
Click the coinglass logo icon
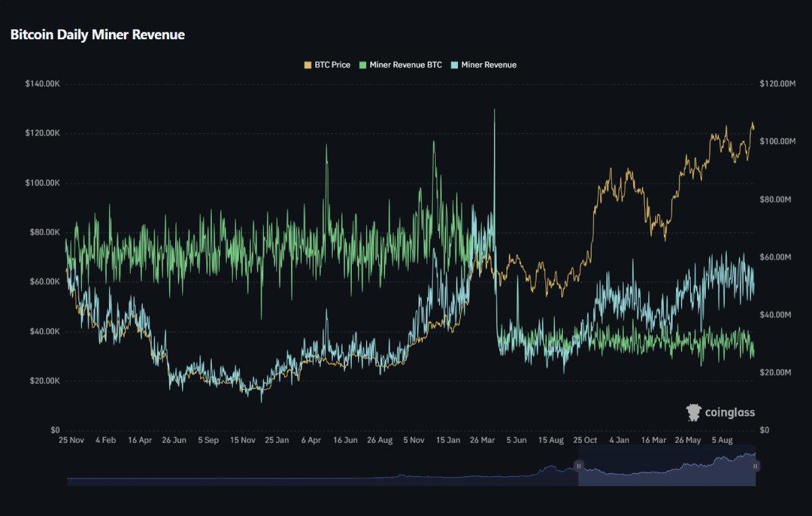pos(694,412)
